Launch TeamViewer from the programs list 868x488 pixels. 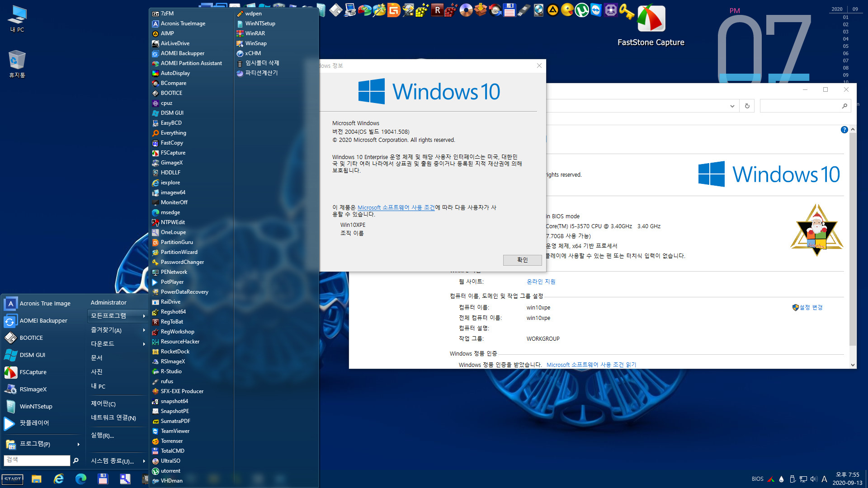pos(191,431)
